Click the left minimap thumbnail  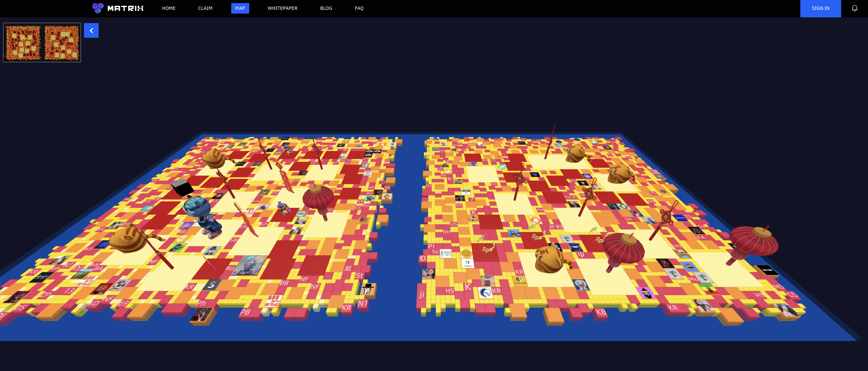click(x=23, y=43)
